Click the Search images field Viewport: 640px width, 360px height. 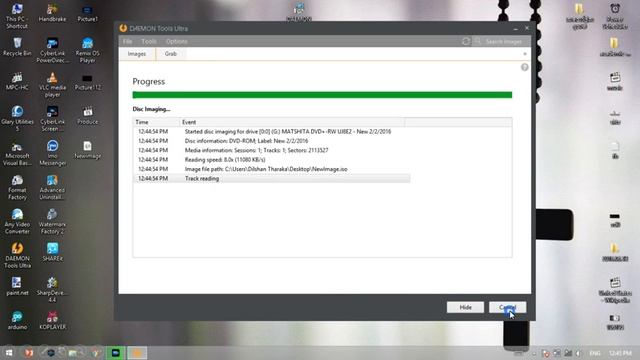(502, 41)
